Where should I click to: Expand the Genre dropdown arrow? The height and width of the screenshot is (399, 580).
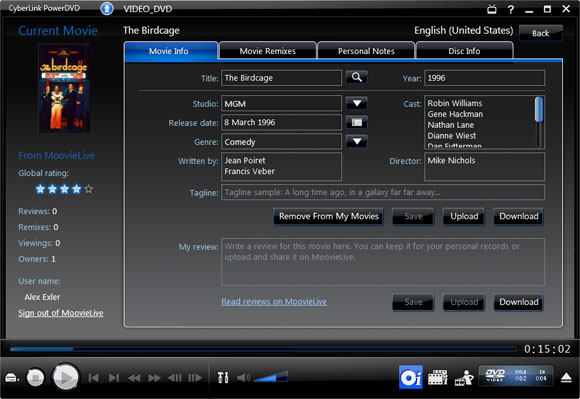click(x=357, y=141)
